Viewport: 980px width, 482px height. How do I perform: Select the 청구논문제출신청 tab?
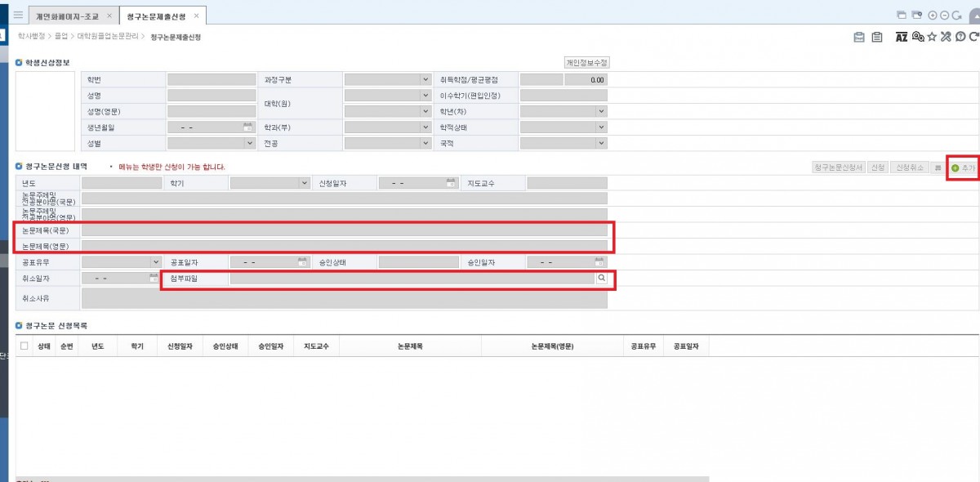coord(158,16)
